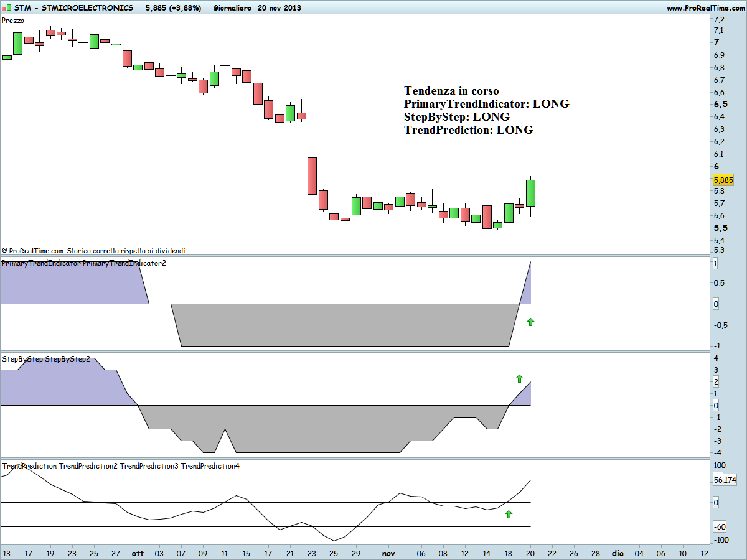Click the candlestick icon beside STM title
747x560 pixels.
[x=6, y=7]
